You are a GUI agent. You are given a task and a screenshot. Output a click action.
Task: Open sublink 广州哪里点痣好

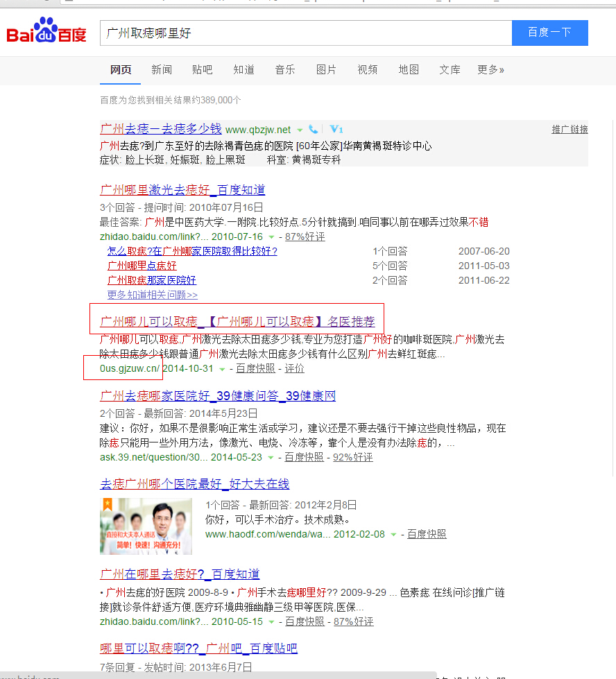142,266
